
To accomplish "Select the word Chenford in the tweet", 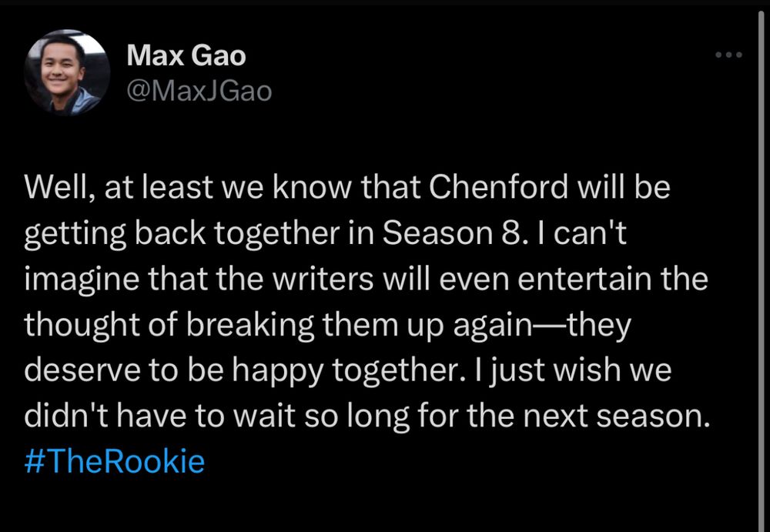I will (x=498, y=187).
